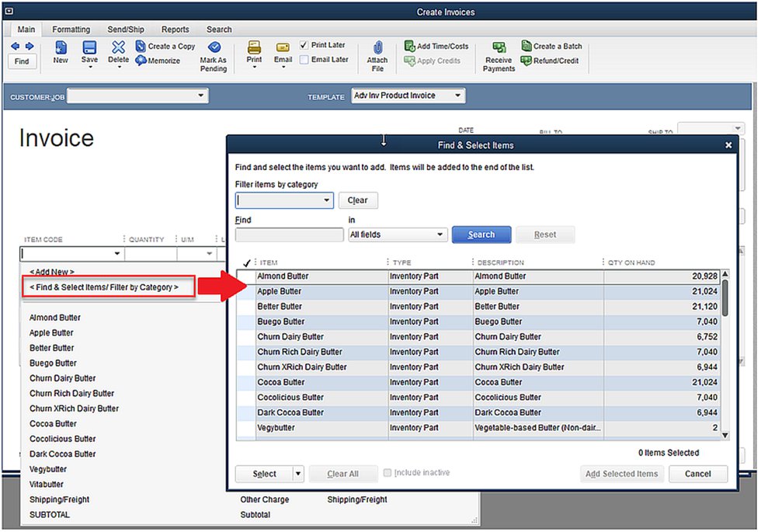Click the Email envelope icon
761x532 pixels.
click(283, 47)
